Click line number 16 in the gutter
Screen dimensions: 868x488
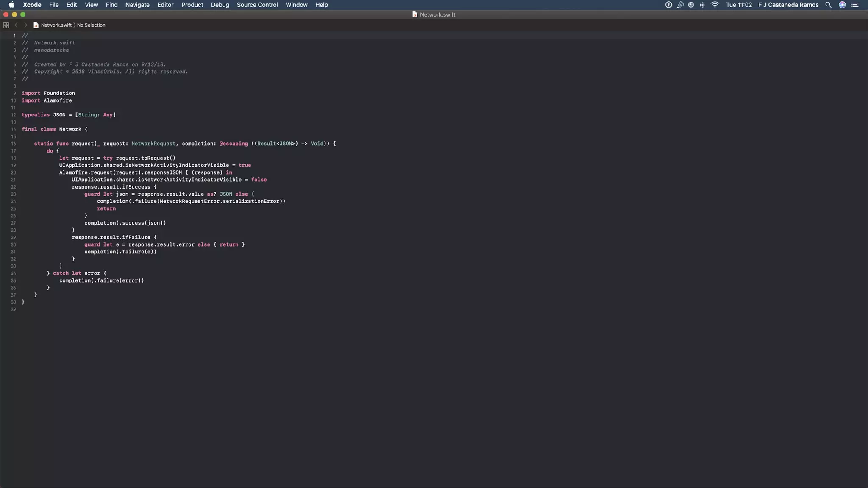[x=14, y=144]
